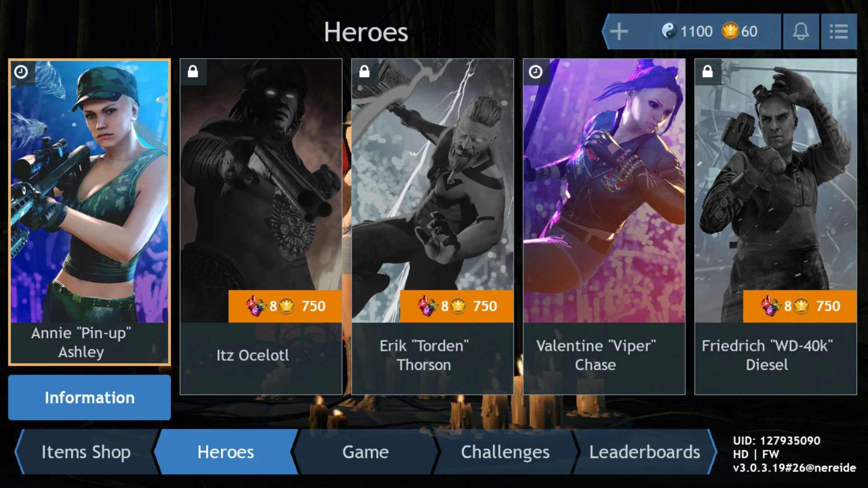Viewport: 868px width, 488px height.
Task: Click Friedrich Diesel's orange price tag
Action: click(x=800, y=306)
